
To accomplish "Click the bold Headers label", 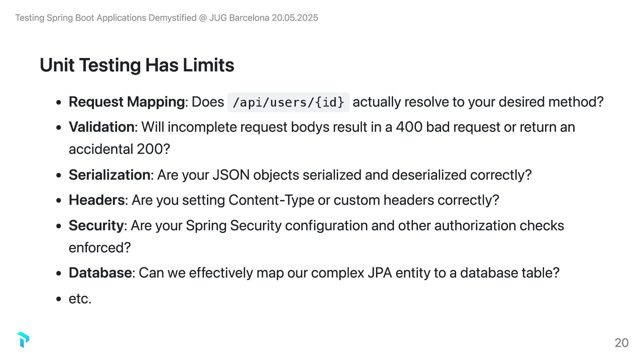I will pyautogui.click(x=97, y=200).
